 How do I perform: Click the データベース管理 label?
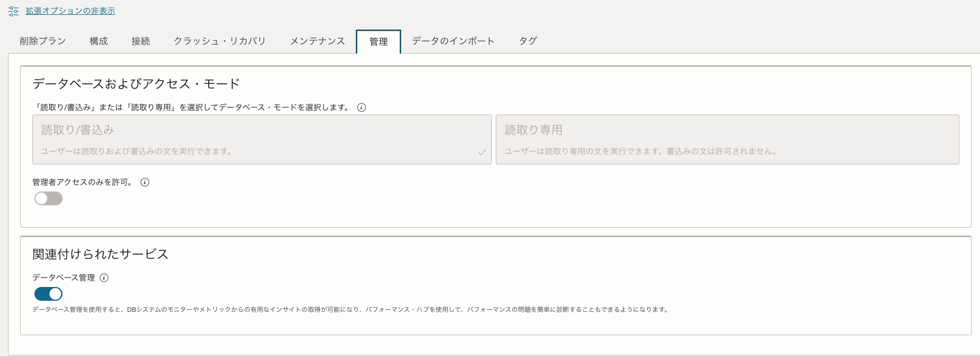click(64, 278)
